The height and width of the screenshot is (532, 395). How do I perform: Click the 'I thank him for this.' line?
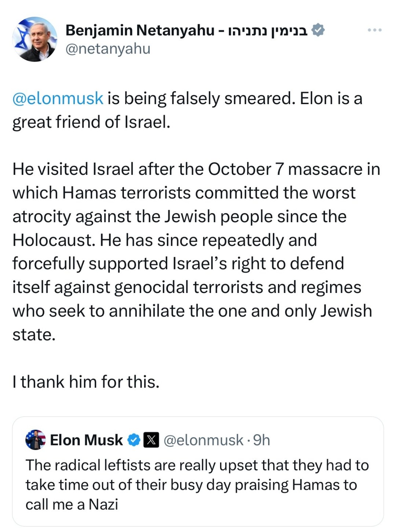tap(86, 382)
